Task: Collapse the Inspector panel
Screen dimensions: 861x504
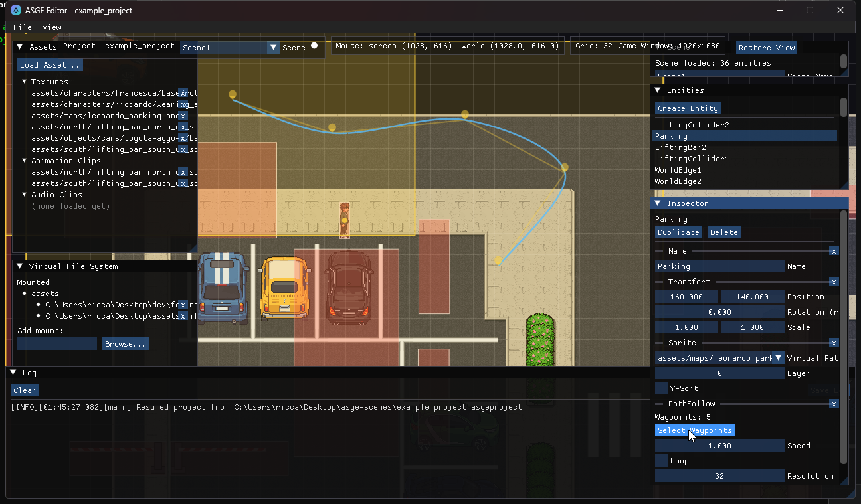Action: (658, 203)
